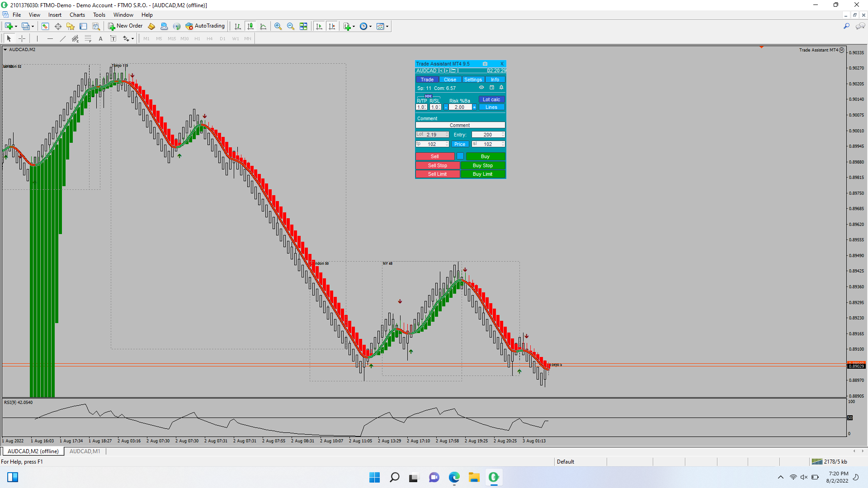
Task: Click the Zoom Out magnifier icon
Action: [291, 26]
